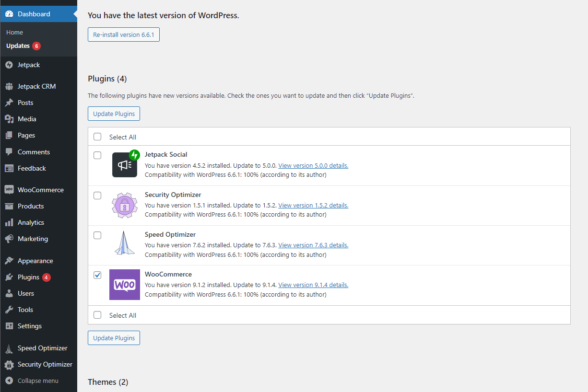Click the Speed Optimizer sidebar icon

click(9, 348)
